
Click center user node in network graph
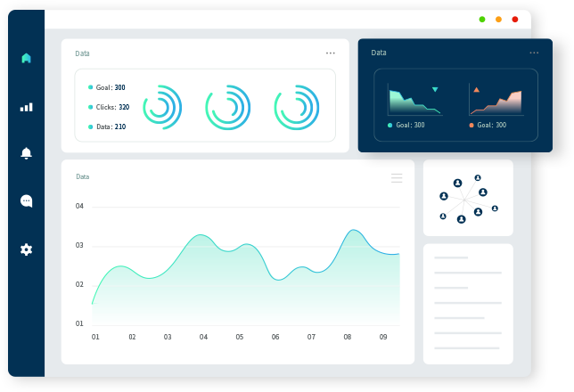click(464, 199)
